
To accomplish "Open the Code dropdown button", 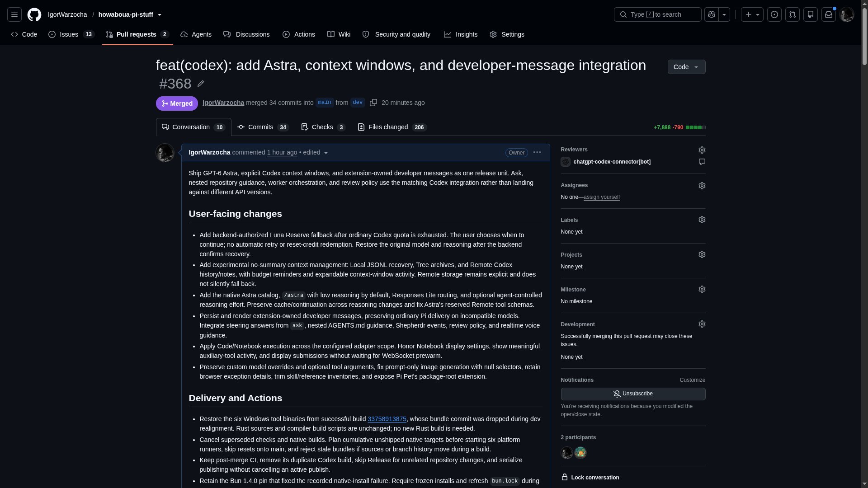I will pyautogui.click(x=686, y=67).
